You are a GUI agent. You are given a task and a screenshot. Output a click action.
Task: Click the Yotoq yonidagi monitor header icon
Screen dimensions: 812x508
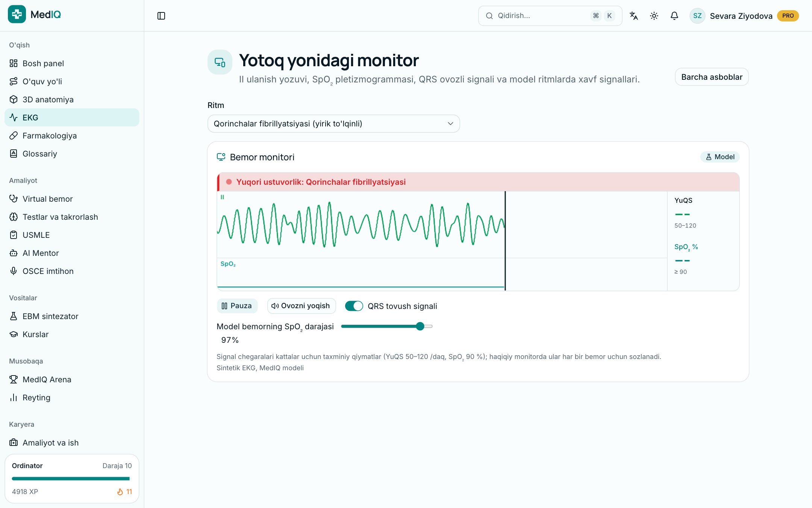pos(220,62)
